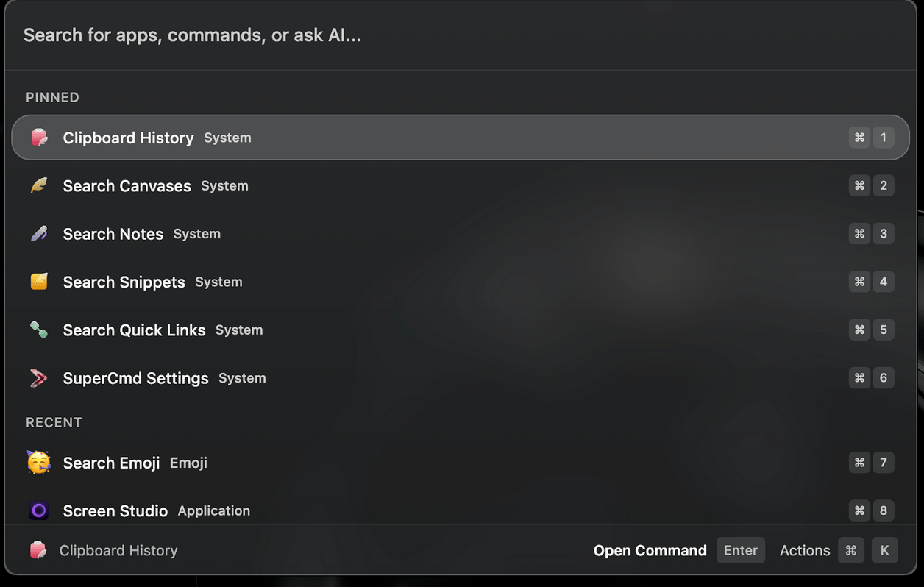The image size is (924, 587).
Task: Click the ⌘ badge on SuperCmd Settings row
Action: point(859,378)
